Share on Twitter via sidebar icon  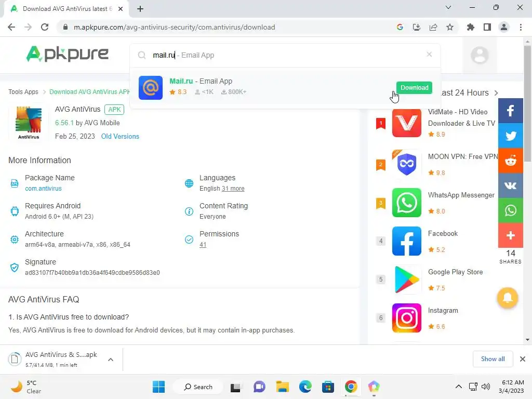(510, 136)
